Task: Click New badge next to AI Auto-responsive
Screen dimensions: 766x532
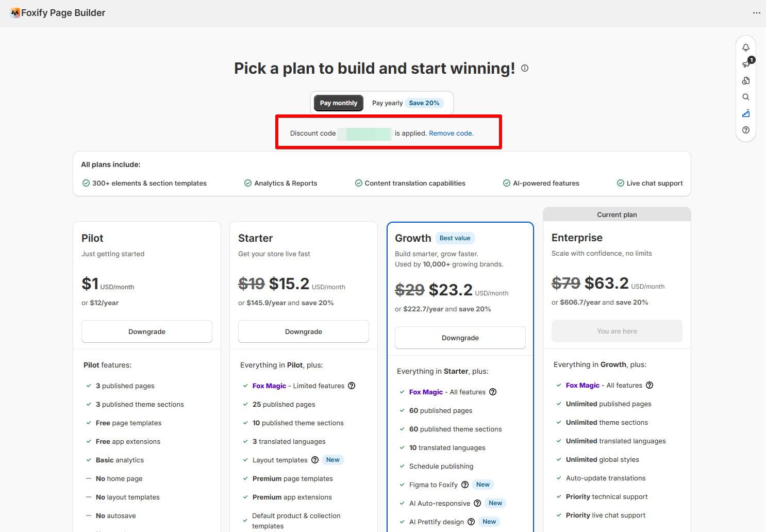Action: pos(495,503)
